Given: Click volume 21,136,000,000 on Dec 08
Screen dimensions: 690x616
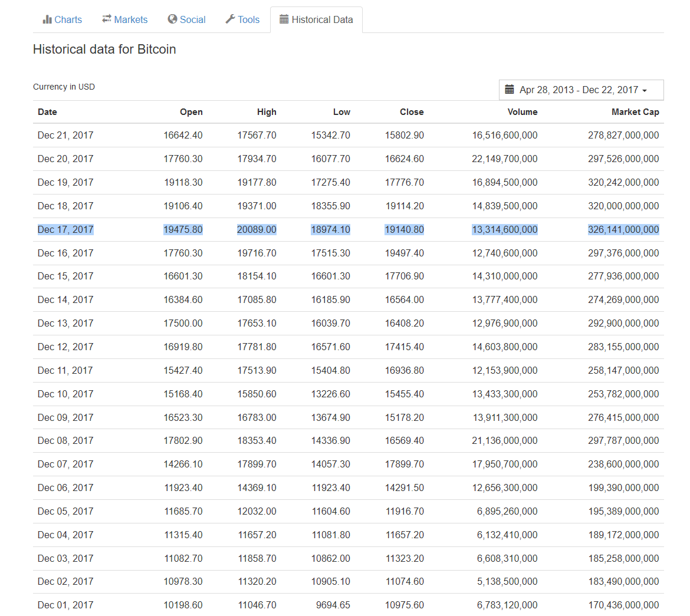Looking at the screenshot, I should (505, 440).
